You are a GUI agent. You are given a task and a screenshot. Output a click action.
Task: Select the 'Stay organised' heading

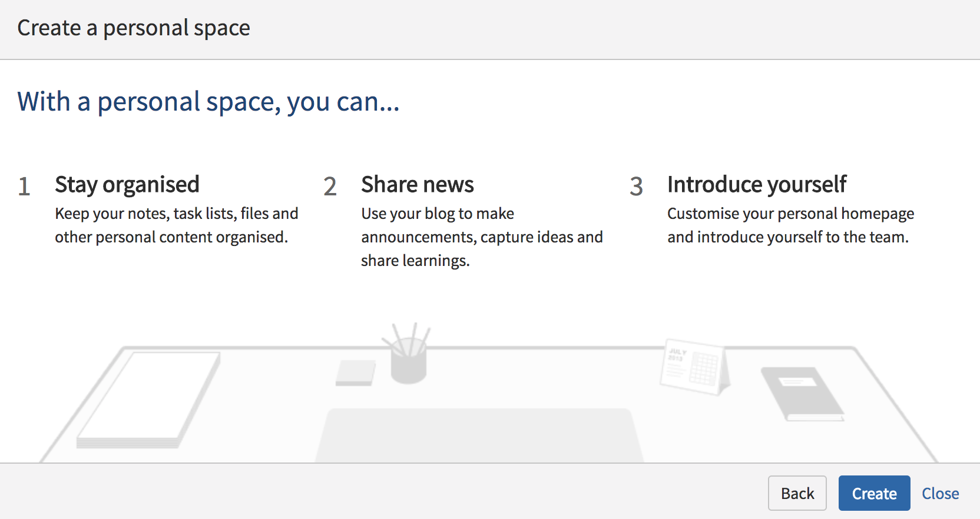tap(127, 185)
